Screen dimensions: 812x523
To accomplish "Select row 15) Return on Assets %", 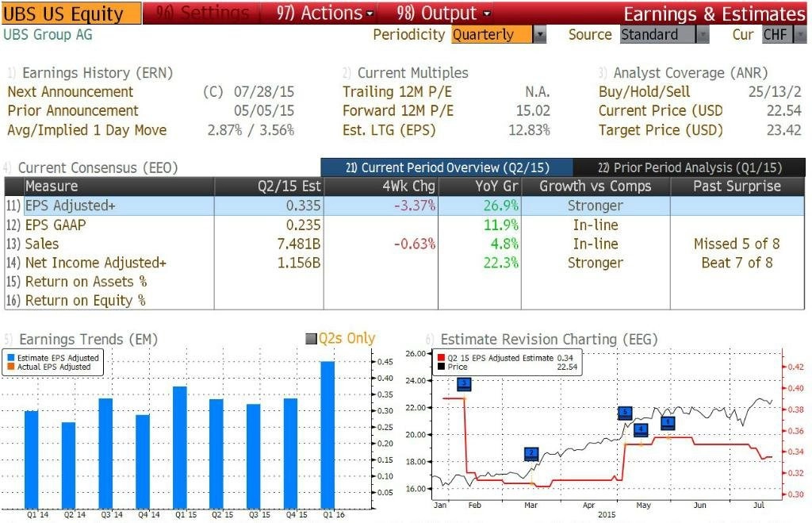I will pyautogui.click(x=404, y=282).
